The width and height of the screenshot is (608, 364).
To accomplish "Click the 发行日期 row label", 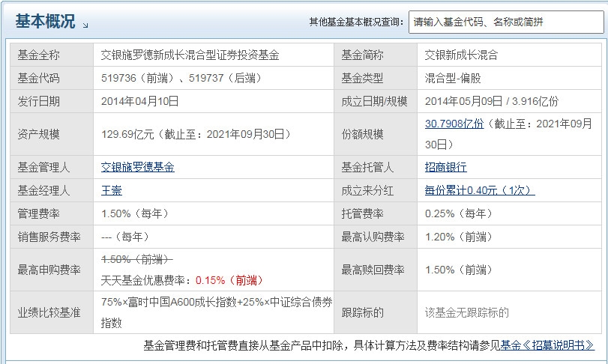I will [38, 101].
